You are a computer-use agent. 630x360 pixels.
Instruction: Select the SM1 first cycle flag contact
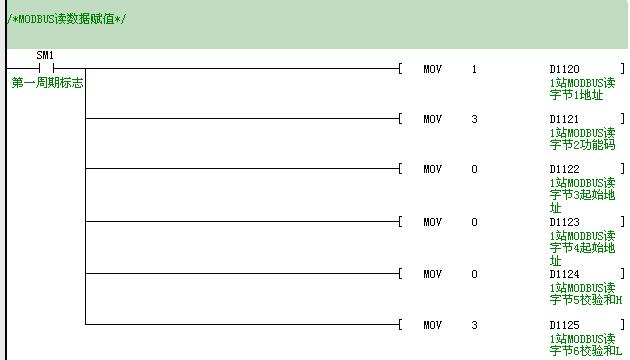(x=46, y=68)
